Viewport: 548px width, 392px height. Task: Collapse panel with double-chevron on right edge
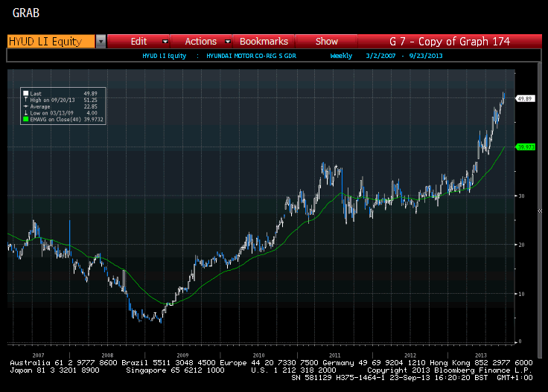[x=540, y=211]
